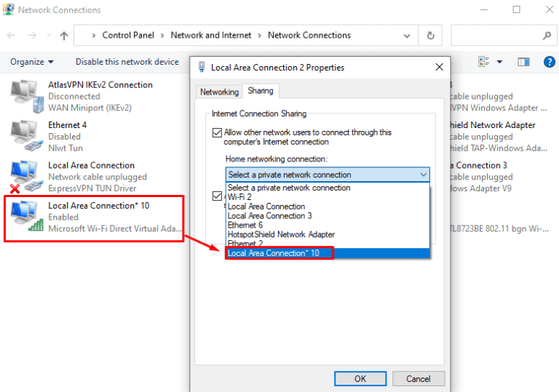Open Help with the blue question mark icon
Image resolution: width=559 pixels, height=392 pixels.
click(x=550, y=63)
